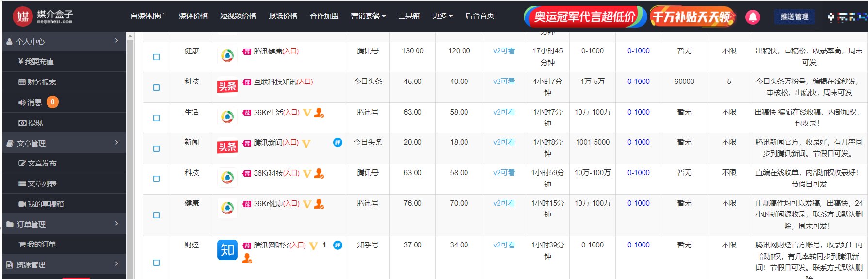Expand the 更多 dropdown in navbar
Viewport: 868px width, 279px height.
pyautogui.click(x=442, y=16)
